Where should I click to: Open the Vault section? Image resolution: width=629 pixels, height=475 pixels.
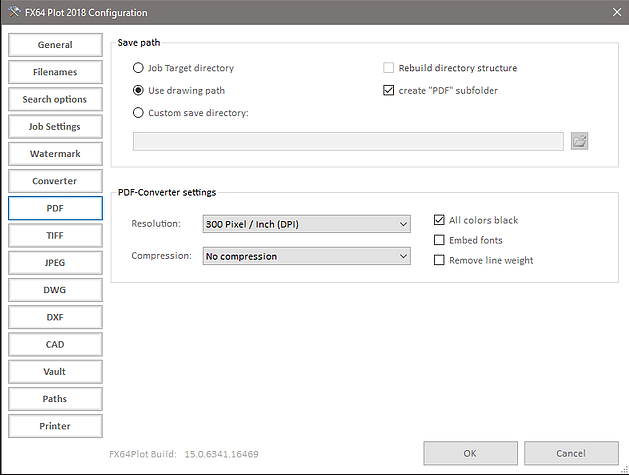(55, 372)
